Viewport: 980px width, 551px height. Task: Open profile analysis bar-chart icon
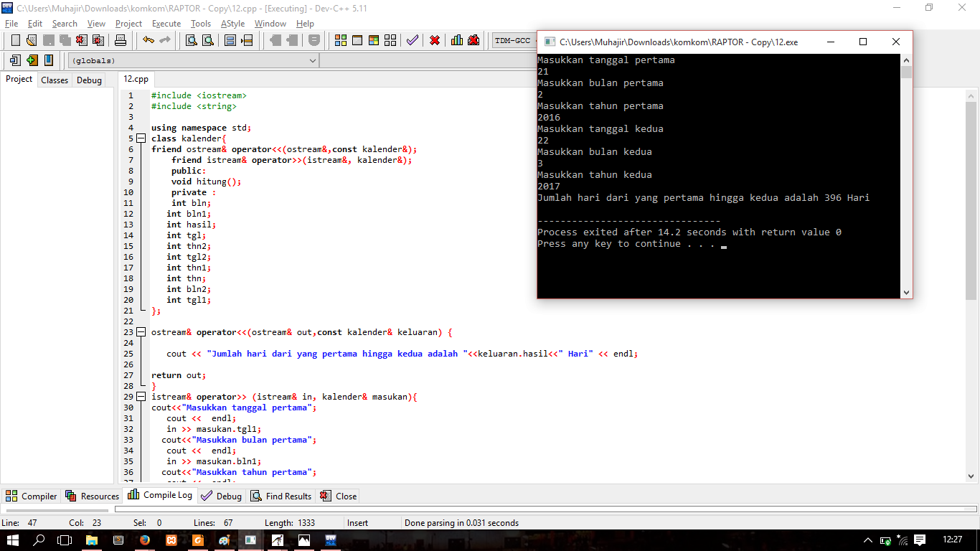tap(457, 40)
